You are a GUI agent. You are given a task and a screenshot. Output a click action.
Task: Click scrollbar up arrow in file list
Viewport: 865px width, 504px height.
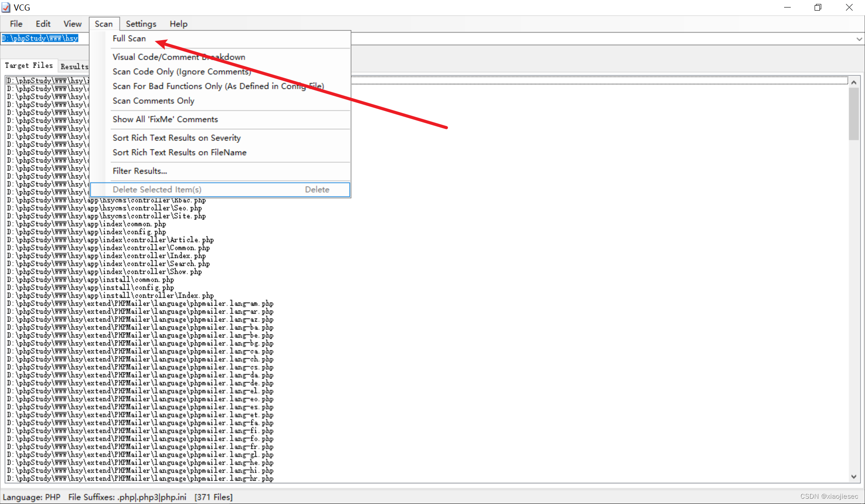854,83
